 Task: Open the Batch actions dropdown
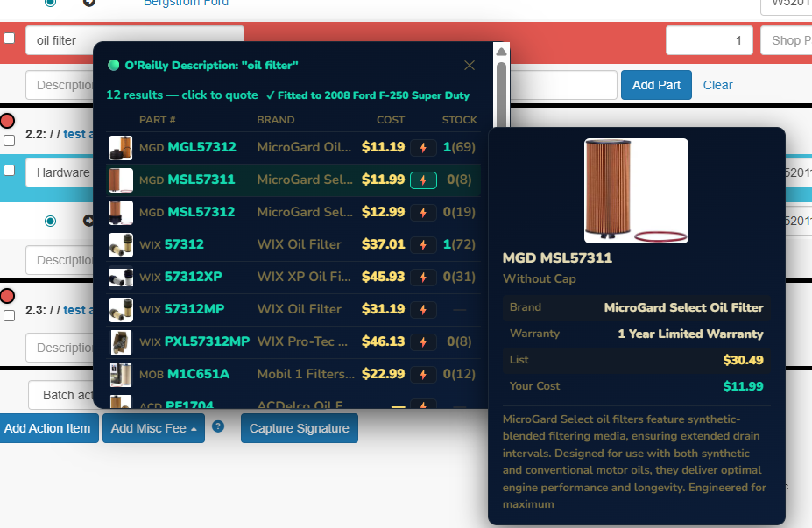[62, 395]
